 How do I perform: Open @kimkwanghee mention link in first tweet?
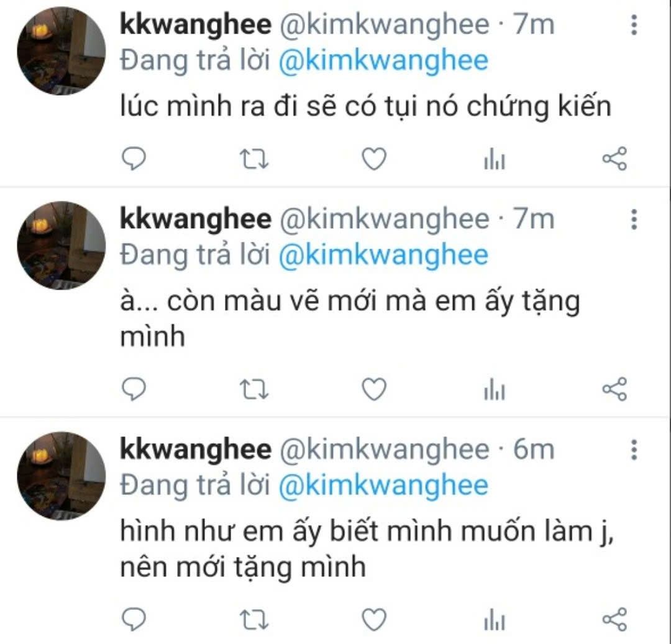383,62
